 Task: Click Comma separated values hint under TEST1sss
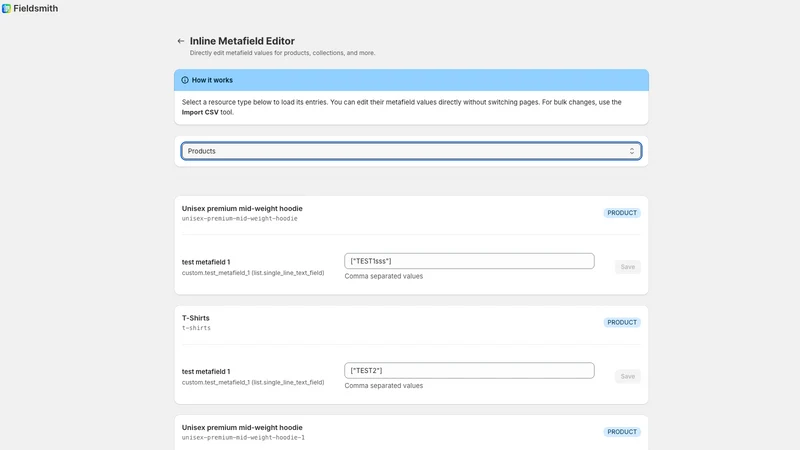pyautogui.click(x=384, y=276)
